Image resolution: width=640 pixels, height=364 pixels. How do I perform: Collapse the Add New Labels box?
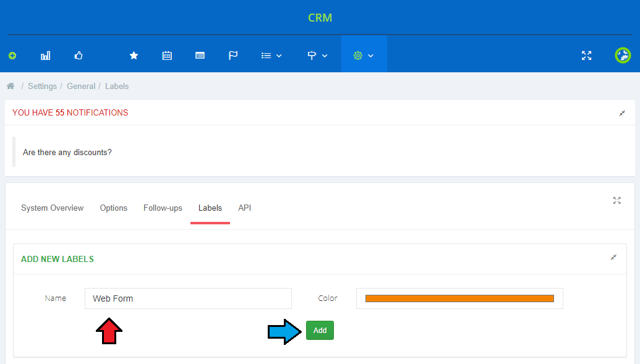point(613,257)
